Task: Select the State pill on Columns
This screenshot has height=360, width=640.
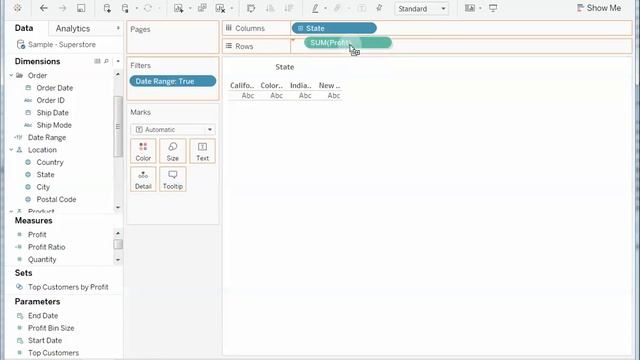Action: (x=334, y=28)
